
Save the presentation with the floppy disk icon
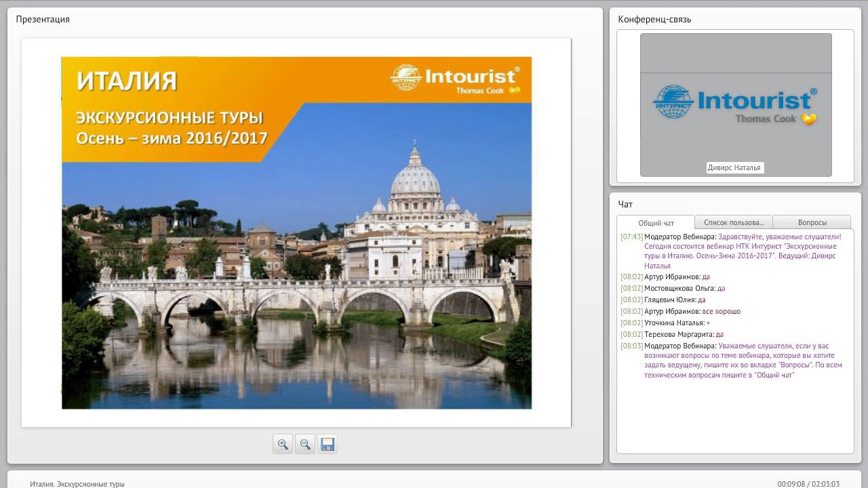328,444
